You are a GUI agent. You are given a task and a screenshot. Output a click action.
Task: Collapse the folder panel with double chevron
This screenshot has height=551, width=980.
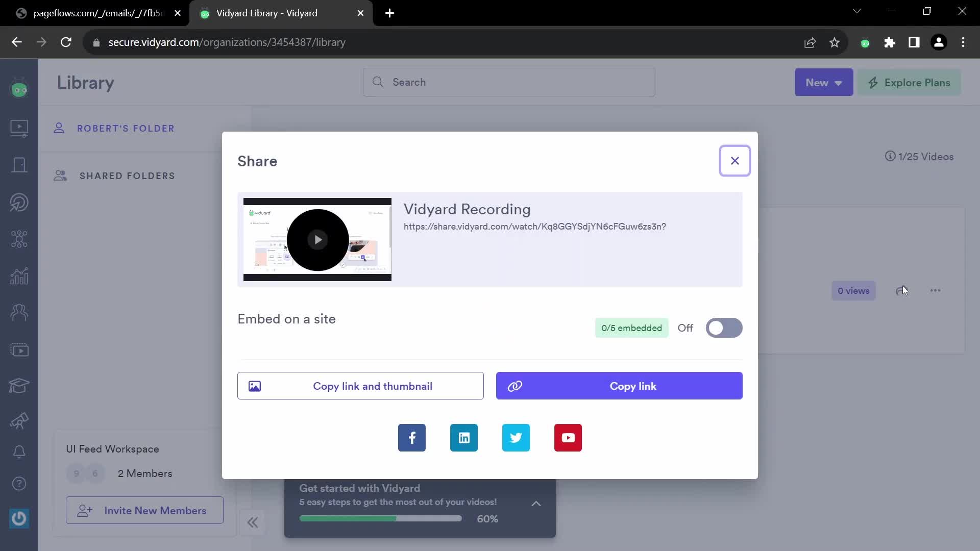coord(253,522)
